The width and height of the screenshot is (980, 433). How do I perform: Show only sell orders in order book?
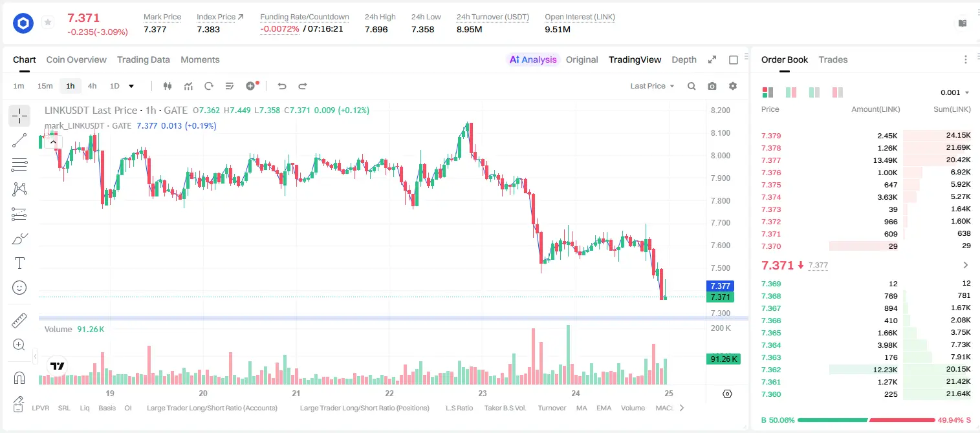tap(838, 92)
